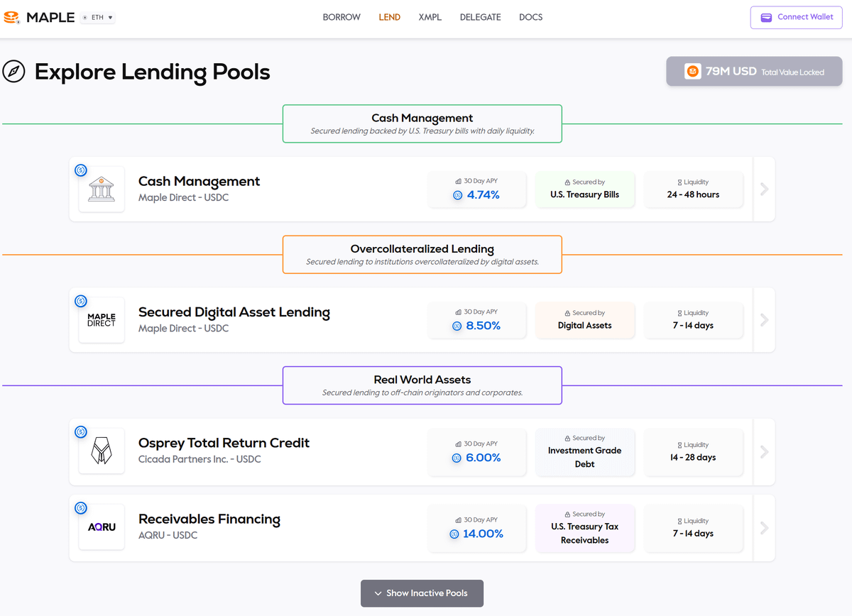Open the Osprey Total Return Credit pool title
The width and height of the screenshot is (852, 616).
coord(224,443)
